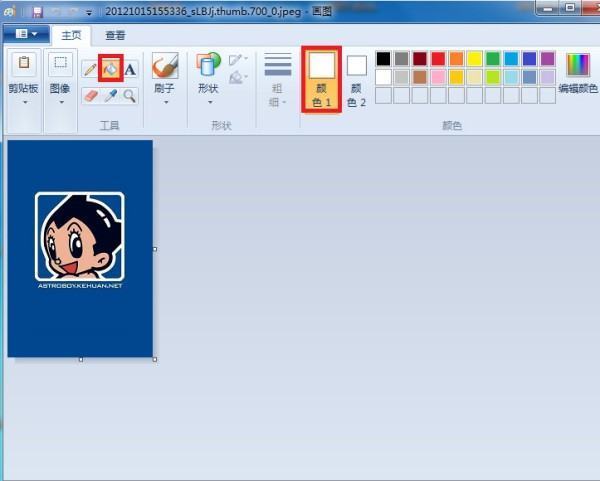600x481 pixels.
Task: Select the Magnifier tool
Action: (130, 96)
